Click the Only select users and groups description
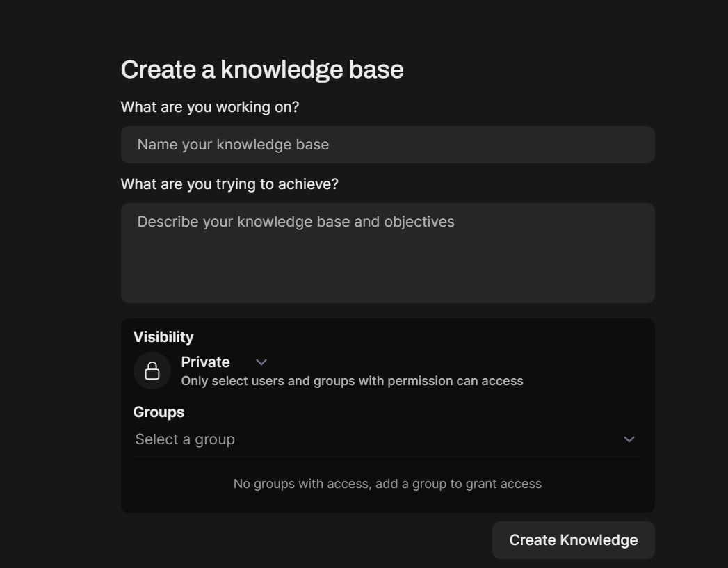Screen dimensions: 728x568 [x=352, y=381]
